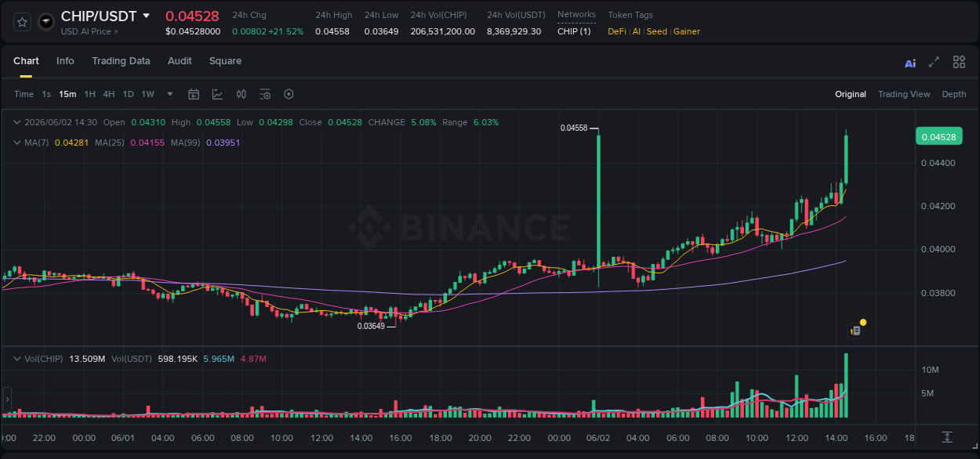
Task: Click the MA(99) value 0.03951
Action: pos(223,143)
